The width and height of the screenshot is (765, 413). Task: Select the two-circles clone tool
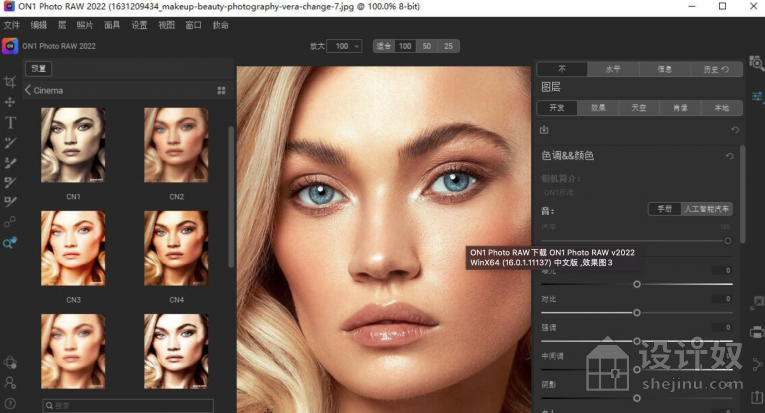(x=10, y=222)
